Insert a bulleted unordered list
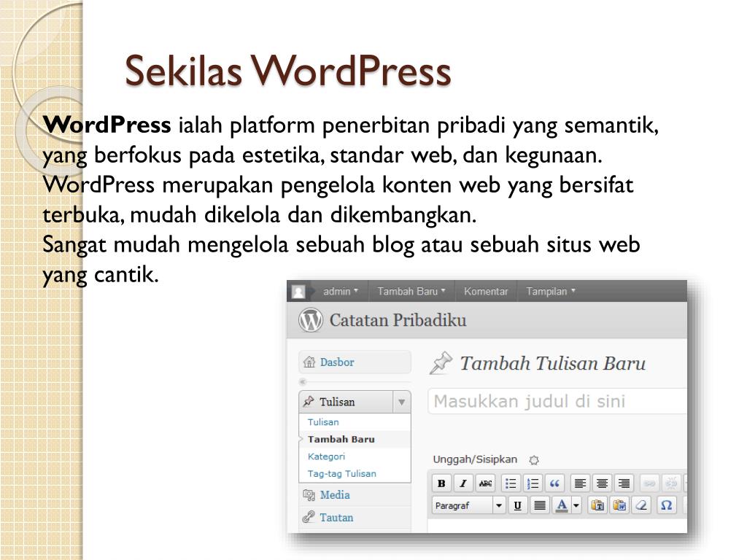The image size is (747, 560). pyautogui.click(x=511, y=483)
